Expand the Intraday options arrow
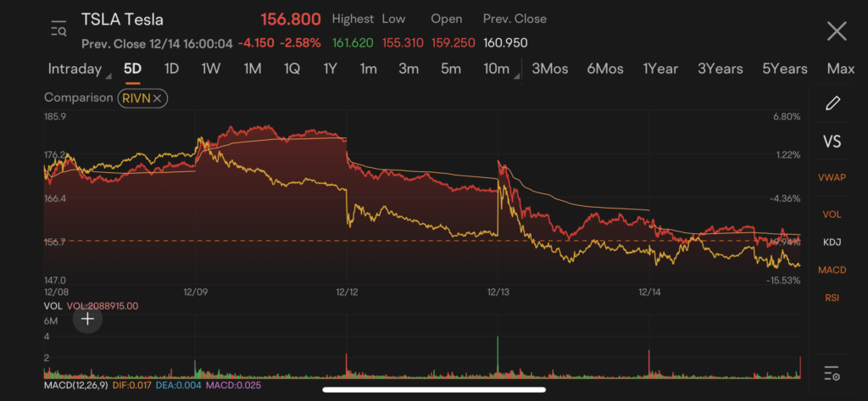The height and width of the screenshot is (401, 868). [108, 75]
